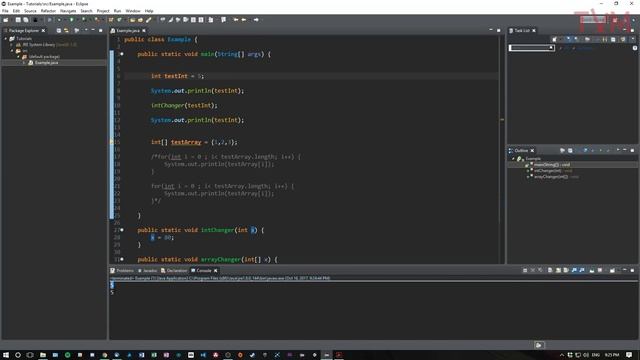Fold the intChanger method at line 27
The image size is (640, 360).
click(122, 230)
